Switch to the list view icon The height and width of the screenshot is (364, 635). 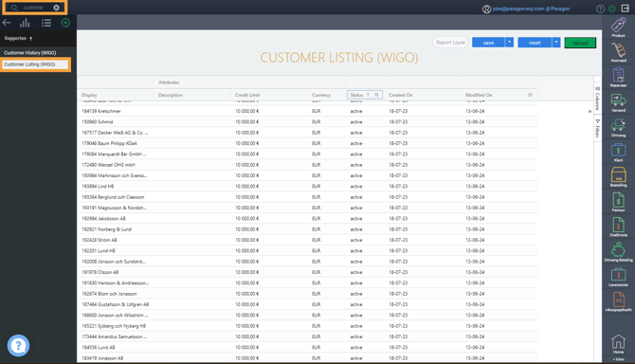click(x=46, y=23)
